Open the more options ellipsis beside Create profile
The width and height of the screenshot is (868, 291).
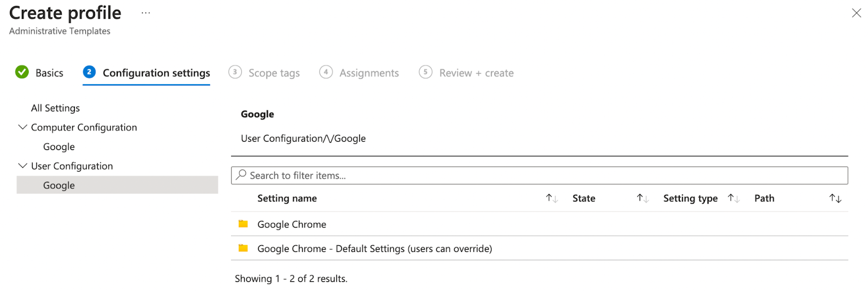[145, 12]
